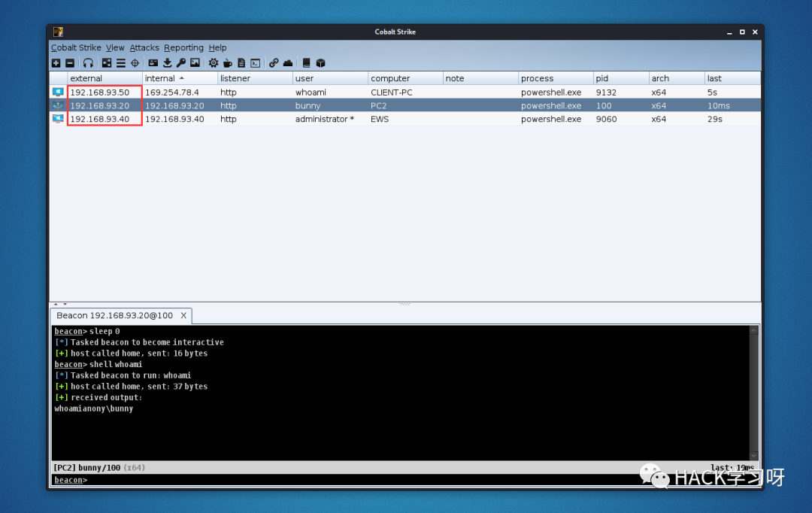Image resolution: width=812 pixels, height=513 pixels.
Task: Click the console scrollbar up arrow
Action: coord(754,330)
